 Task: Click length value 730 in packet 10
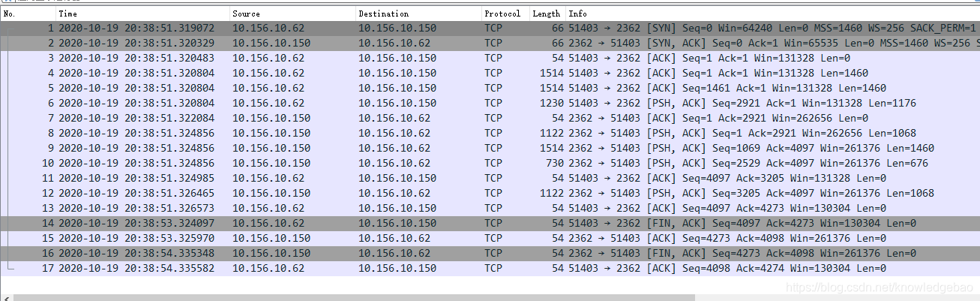coord(555,163)
